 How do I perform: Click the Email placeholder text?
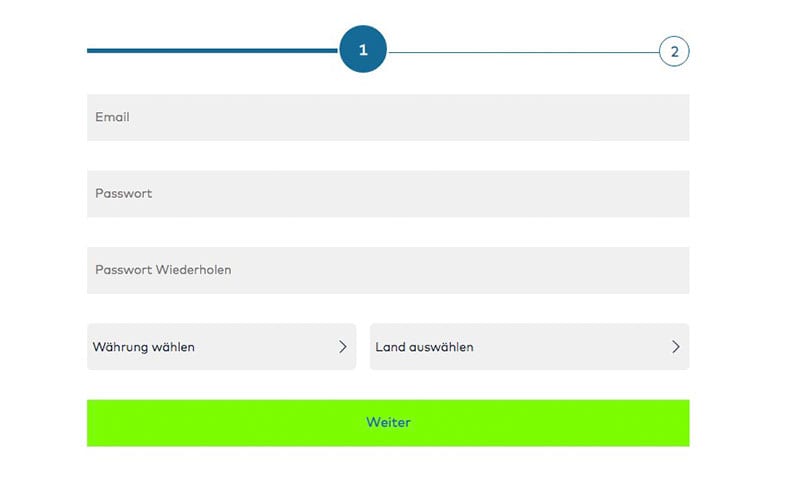pos(112,117)
